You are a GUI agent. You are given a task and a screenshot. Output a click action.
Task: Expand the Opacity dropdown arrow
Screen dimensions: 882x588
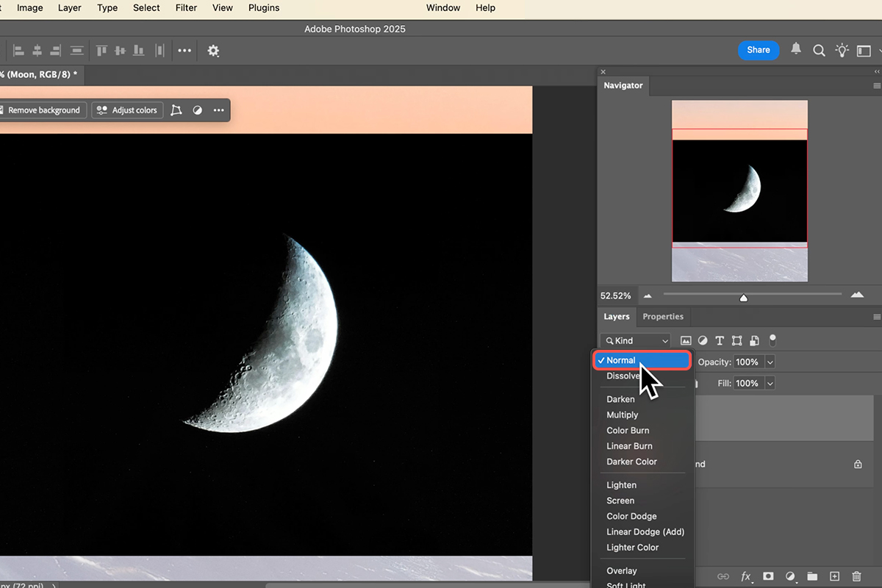(x=770, y=362)
